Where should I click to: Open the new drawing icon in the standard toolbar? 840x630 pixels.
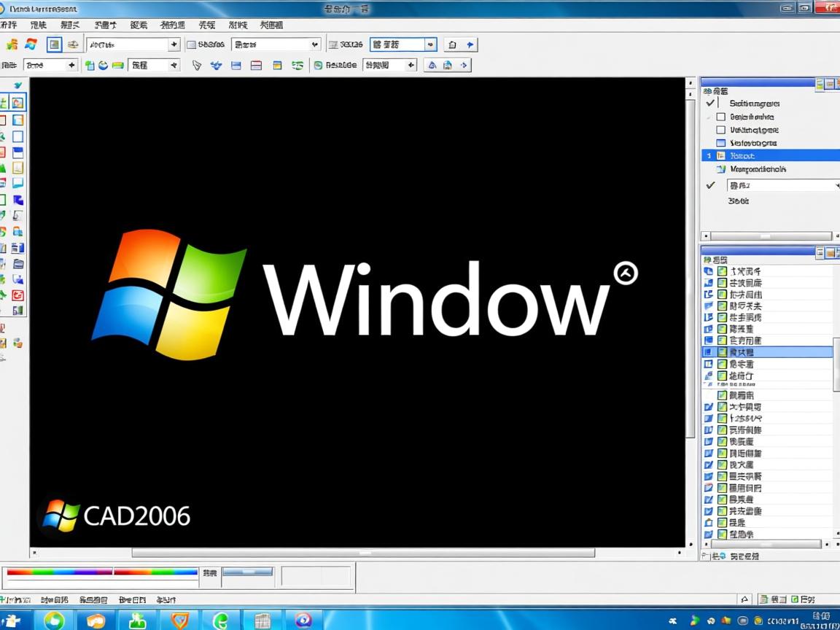click(12, 44)
